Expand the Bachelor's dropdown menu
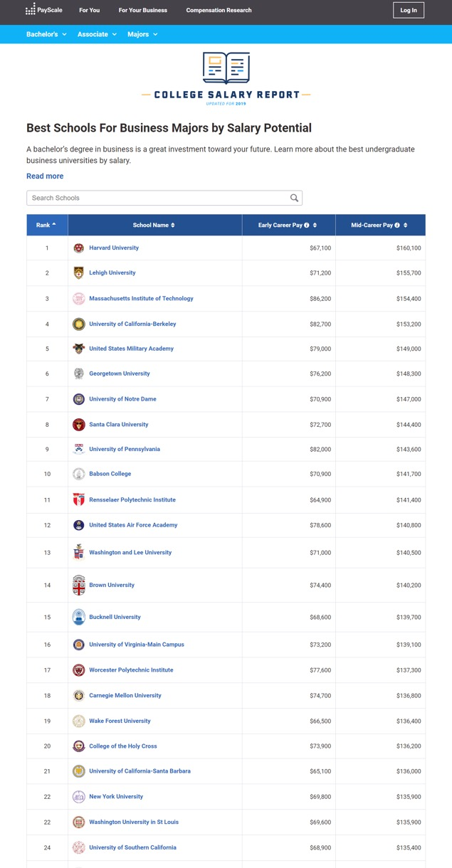 [46, 34]
